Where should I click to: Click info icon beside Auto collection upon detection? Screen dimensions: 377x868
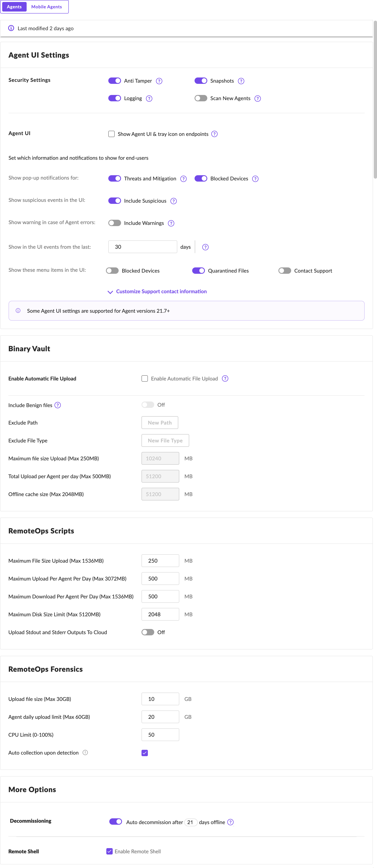(x=85, y=752)
